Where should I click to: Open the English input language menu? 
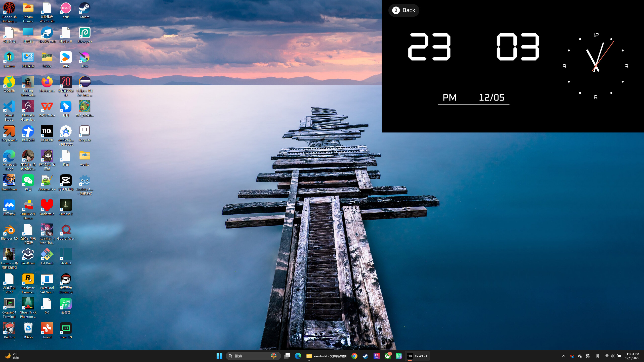pyautogui.click(x=588, y=356)
